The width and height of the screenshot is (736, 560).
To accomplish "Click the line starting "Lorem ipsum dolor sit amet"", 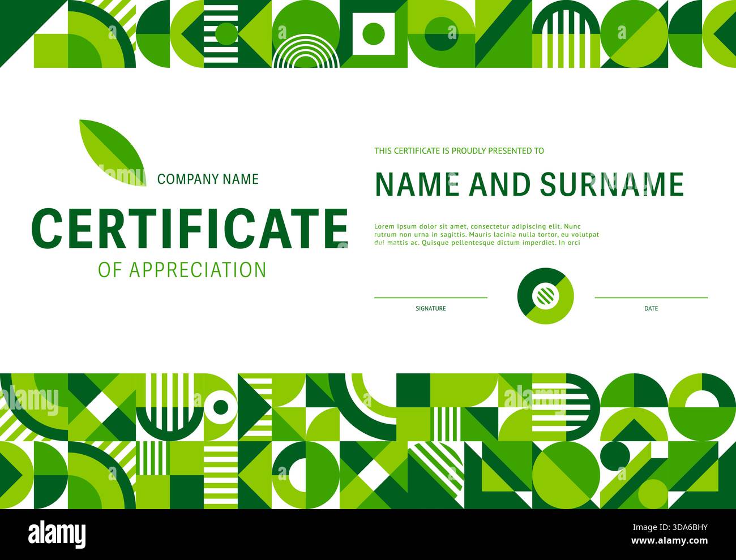I will click(x=478, y=226).
